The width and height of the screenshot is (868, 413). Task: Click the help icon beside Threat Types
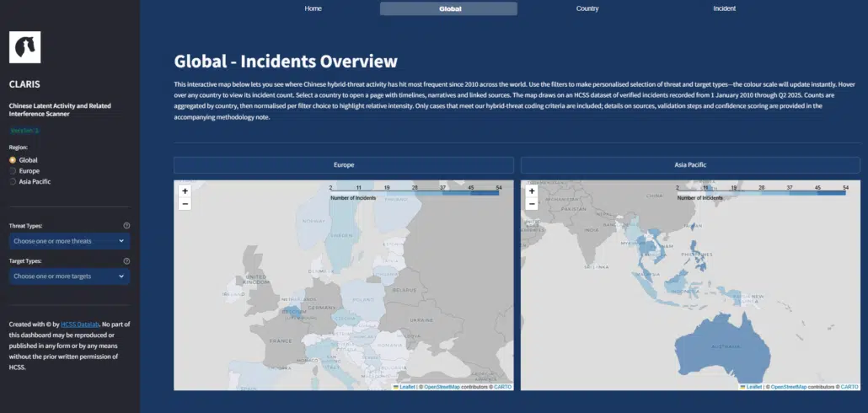(126, 226)
